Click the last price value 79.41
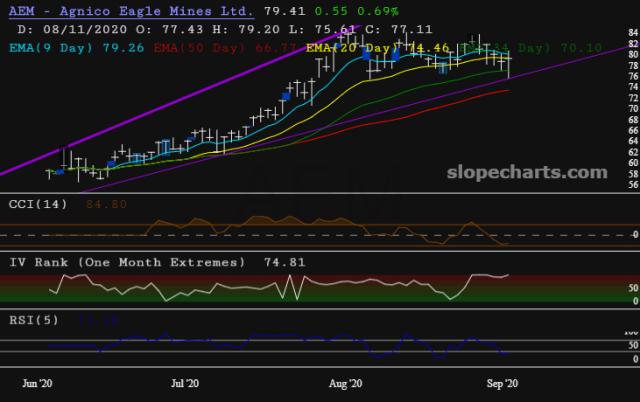The image size is (640, 402). coord(284,11)
